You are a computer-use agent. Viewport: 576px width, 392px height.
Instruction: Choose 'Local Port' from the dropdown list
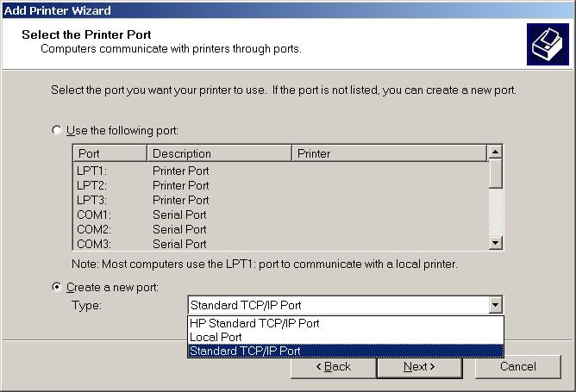216,337
